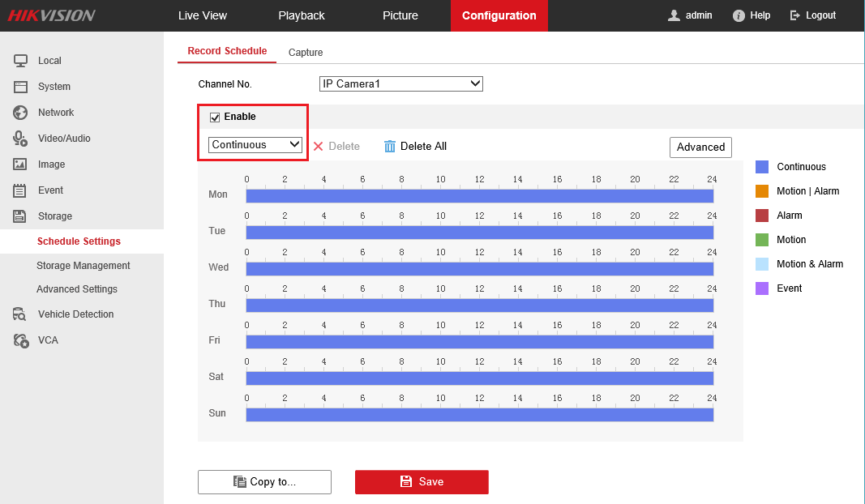Open the Video/Audio sidebar label

click(x=64, y=139)
